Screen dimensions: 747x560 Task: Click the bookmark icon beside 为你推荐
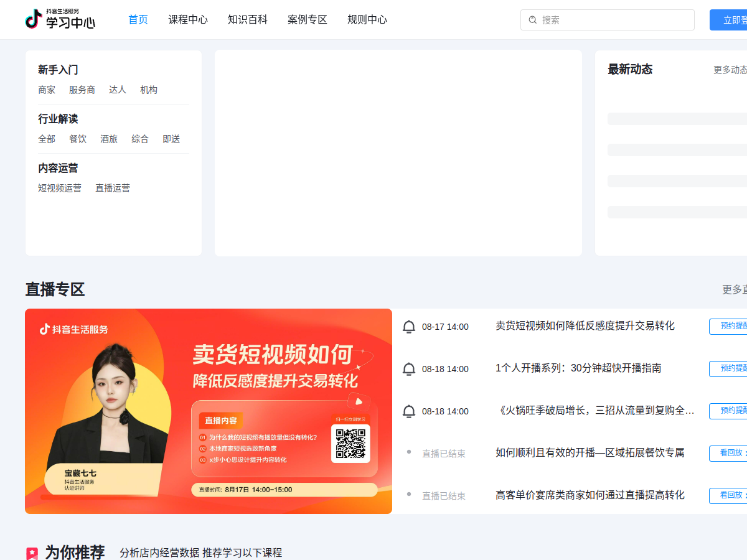[x=32, y=553]
